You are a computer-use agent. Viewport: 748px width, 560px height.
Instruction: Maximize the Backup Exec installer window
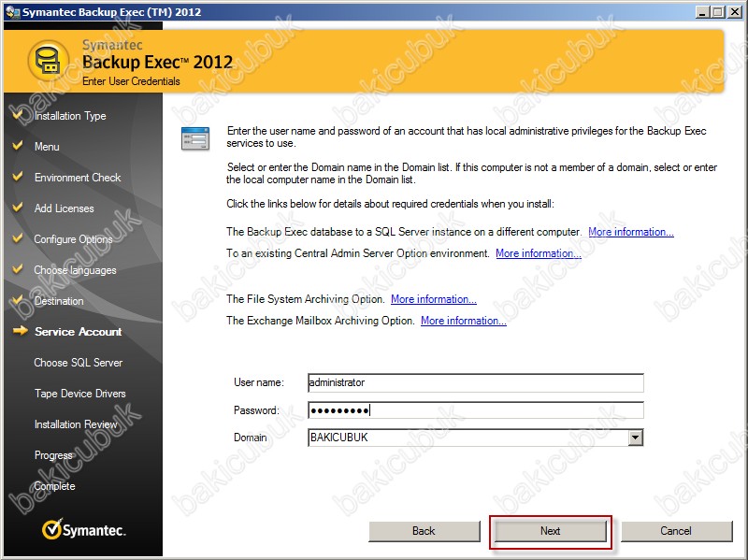click(717, 12)
